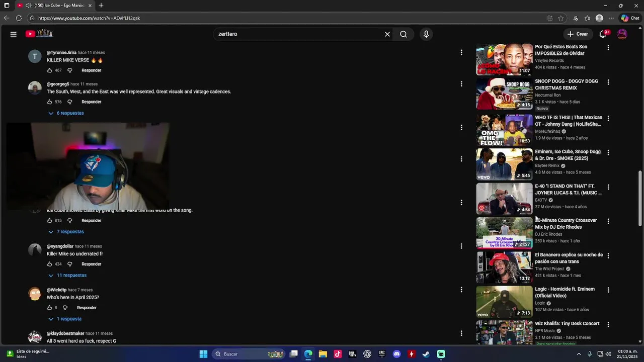
Task: Open the El Bananero video title
Action: 569,258
